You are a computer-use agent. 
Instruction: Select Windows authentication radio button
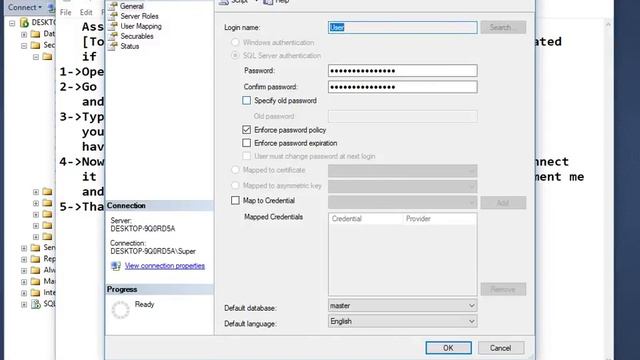[x=235, y=42]
